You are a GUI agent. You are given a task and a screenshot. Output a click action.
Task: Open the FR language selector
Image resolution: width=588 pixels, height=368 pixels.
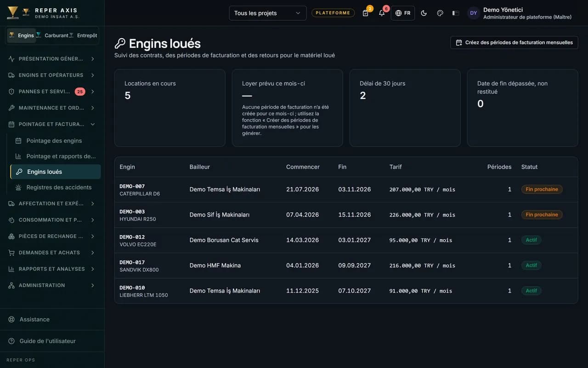(403, 13)
